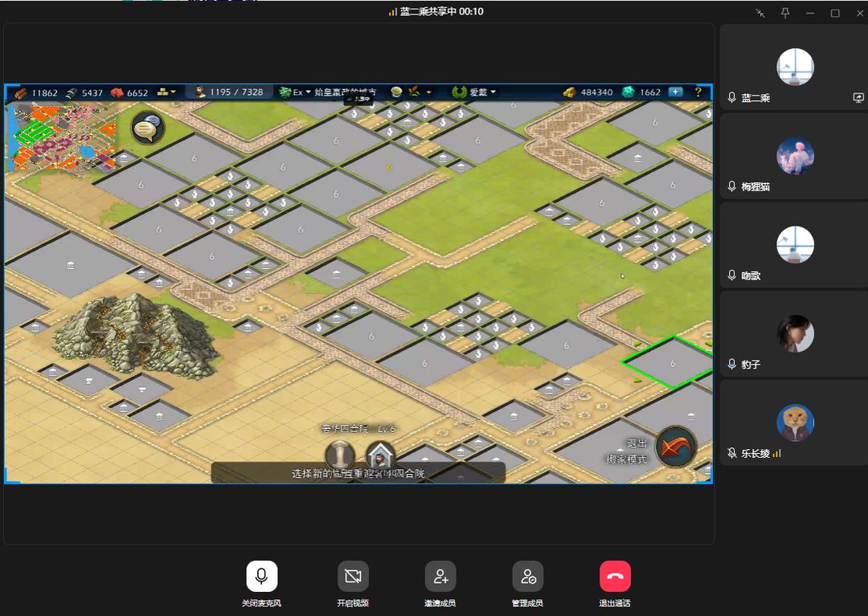Click 吻歌's microphone icon
Viewport: 868px width, 616px height.
click(x=732, y=275)
